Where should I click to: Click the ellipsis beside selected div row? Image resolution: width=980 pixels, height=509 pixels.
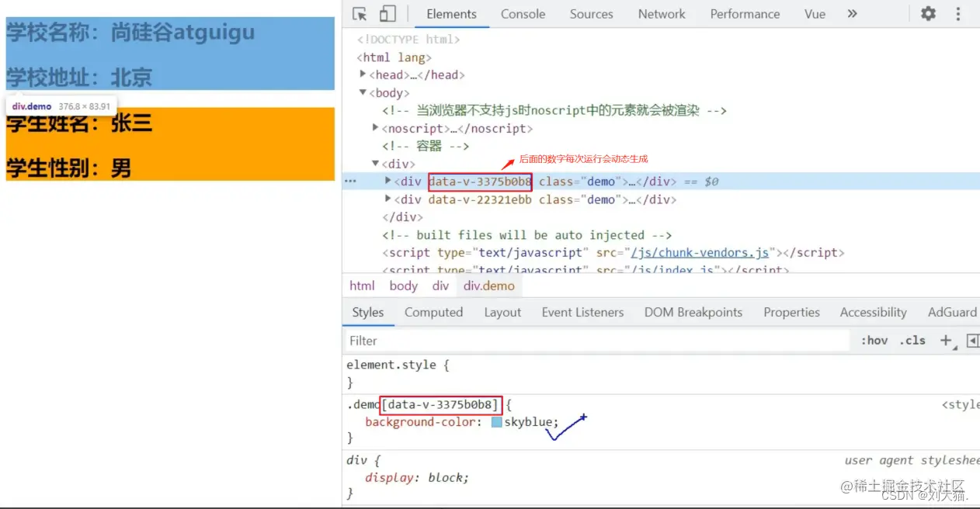click(x=350, y=181)
